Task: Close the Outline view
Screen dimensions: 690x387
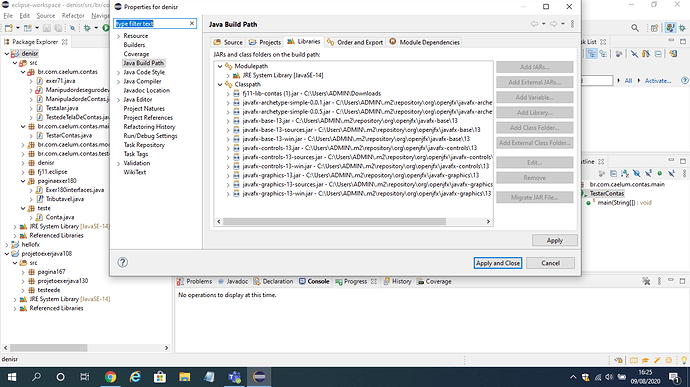Action: tap(601, 162)
